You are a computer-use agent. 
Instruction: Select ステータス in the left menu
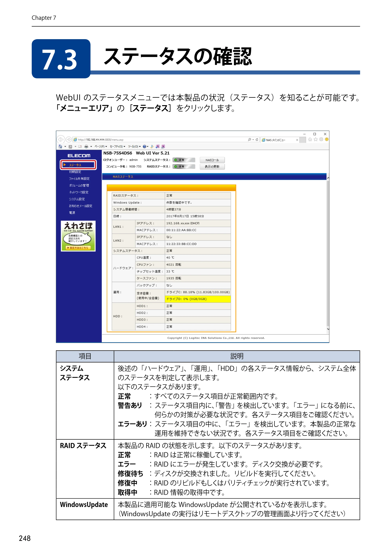coord(78,165)
